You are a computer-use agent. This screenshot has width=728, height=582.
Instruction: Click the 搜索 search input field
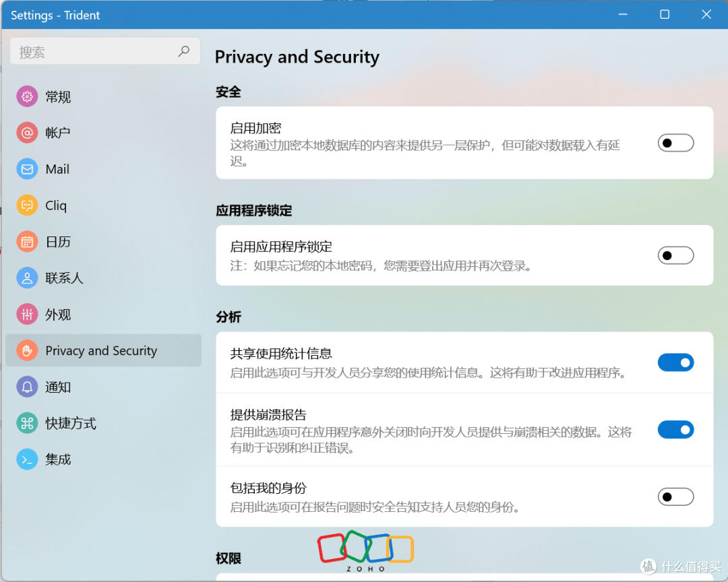(105, 51)
